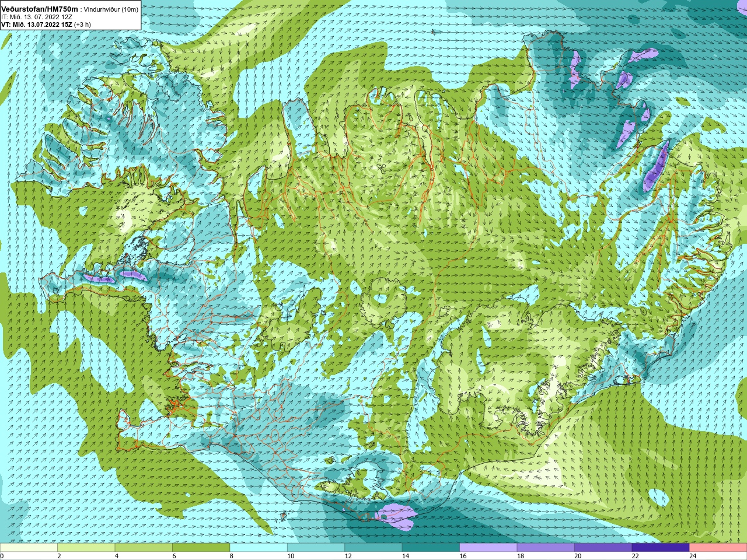Select the light lavender 16–18 legend swatch
747x560 pixels.
coord(488,548)
